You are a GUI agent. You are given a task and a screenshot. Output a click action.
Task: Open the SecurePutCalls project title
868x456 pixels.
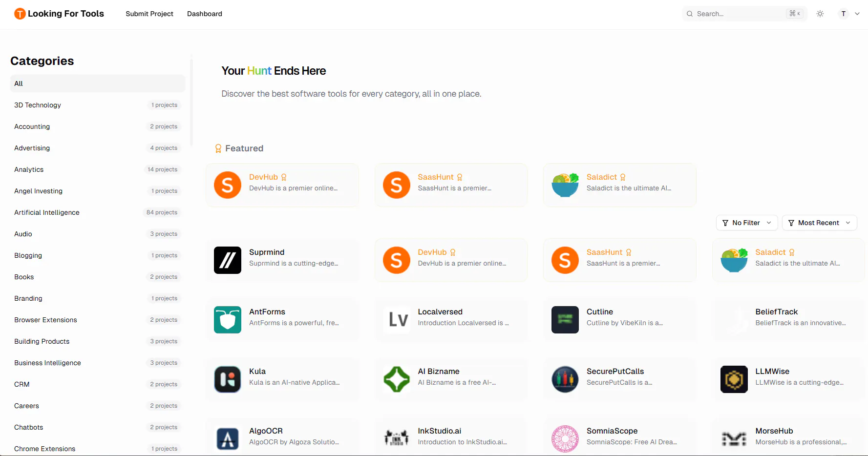coord(615,371)
